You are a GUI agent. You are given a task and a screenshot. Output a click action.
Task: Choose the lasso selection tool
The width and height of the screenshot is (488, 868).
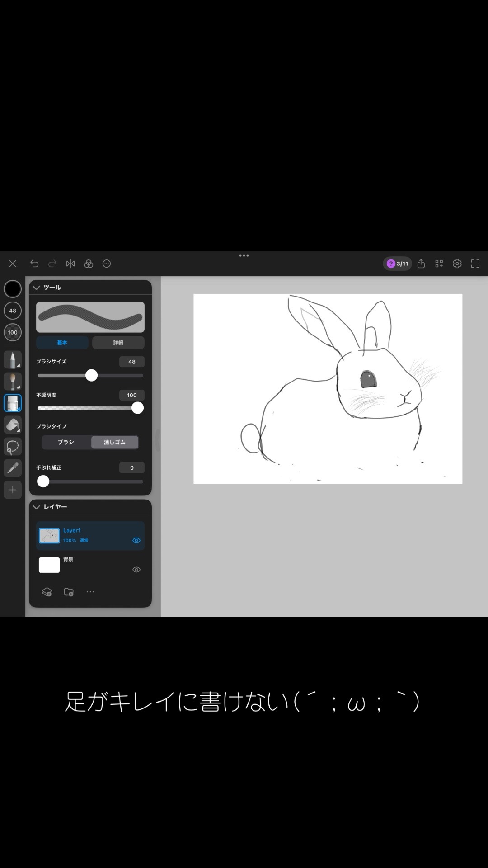(x=13, y=446)
